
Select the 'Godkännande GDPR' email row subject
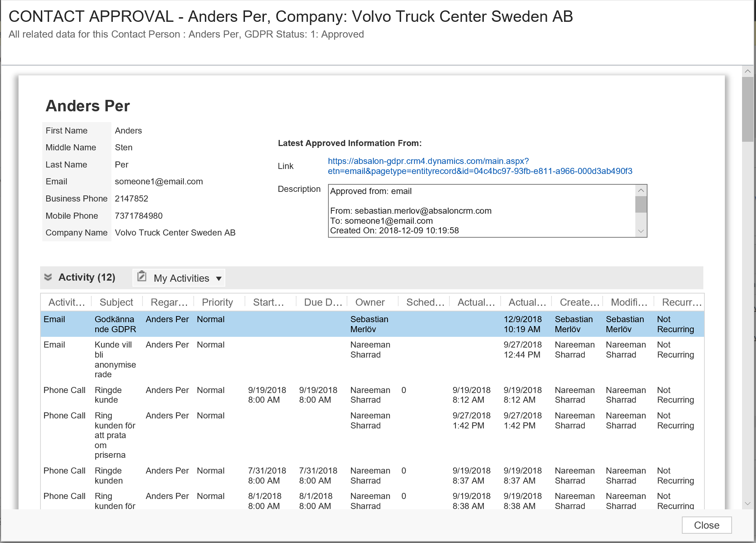tap(115, 324)
